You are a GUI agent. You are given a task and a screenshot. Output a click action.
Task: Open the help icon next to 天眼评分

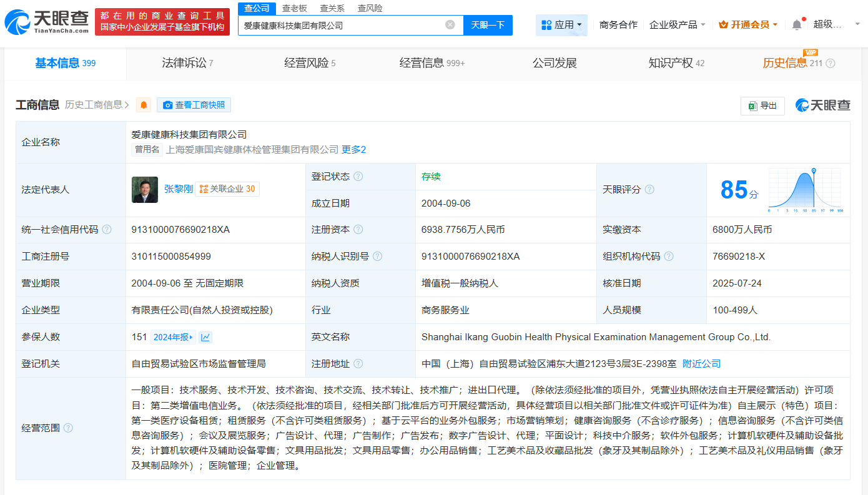649,190
